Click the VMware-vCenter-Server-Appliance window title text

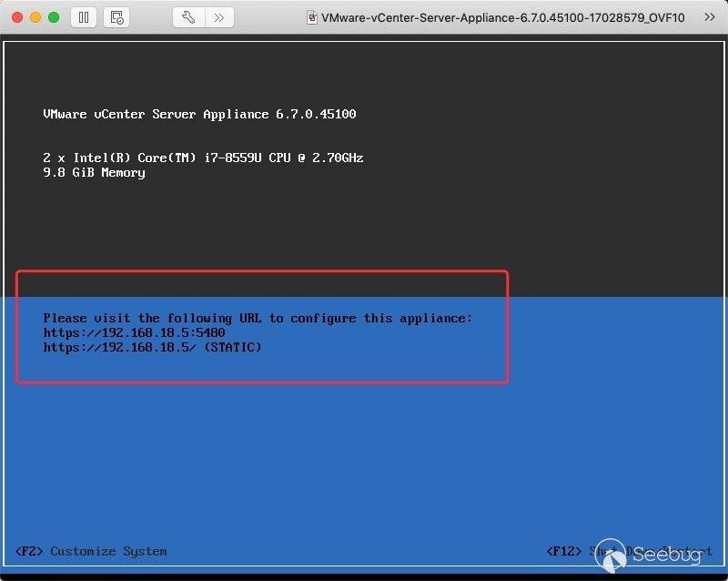click(503, 17)
